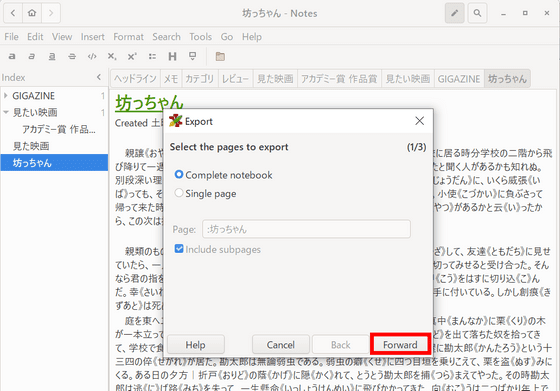Open the home page via house icon
Image resolution: width=560 pixels, height=391 pixels.
(32, 13)
